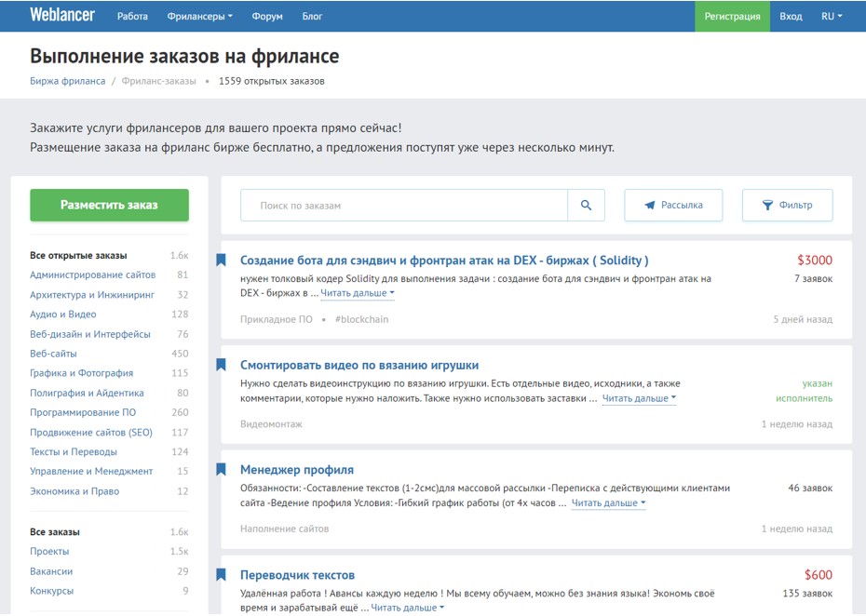Click the $600 price text

click(x=819, y=575)
